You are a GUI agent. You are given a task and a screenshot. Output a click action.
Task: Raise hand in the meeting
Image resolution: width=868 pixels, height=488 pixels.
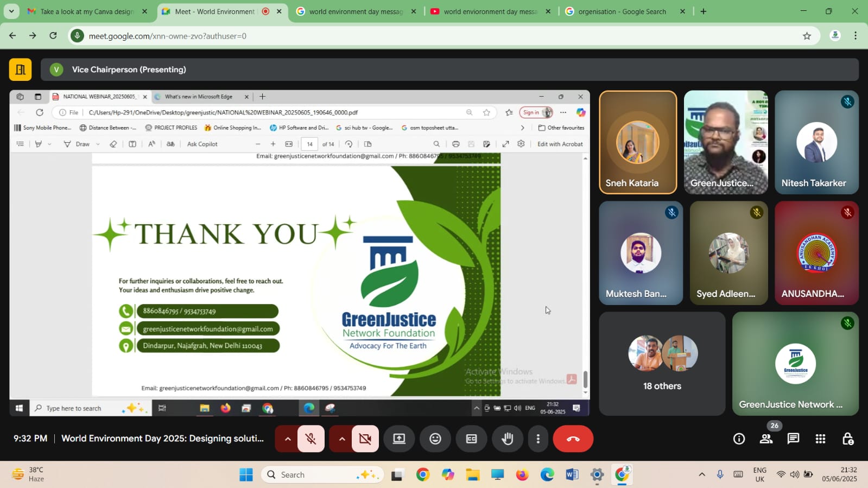tap(508, 439)
